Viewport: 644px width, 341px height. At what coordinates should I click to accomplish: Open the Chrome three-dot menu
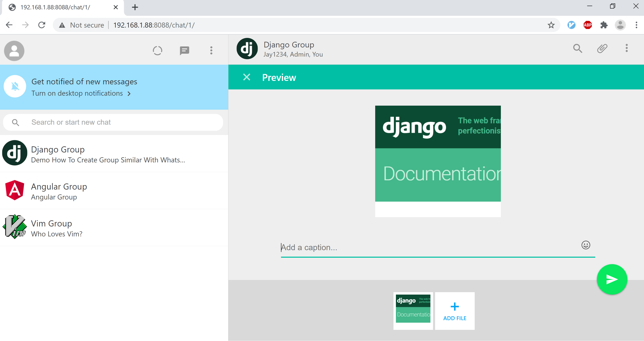pyautogui.click(x=636, y=25)
